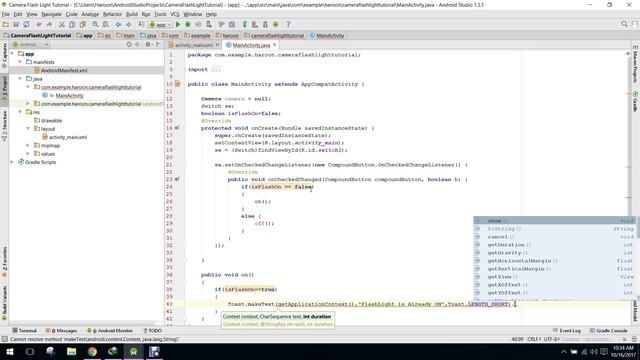The width and height of the screenshot is (640, 360).
Task: Select activity_main.xml in project tree
Action: click(x=68, y=137)
